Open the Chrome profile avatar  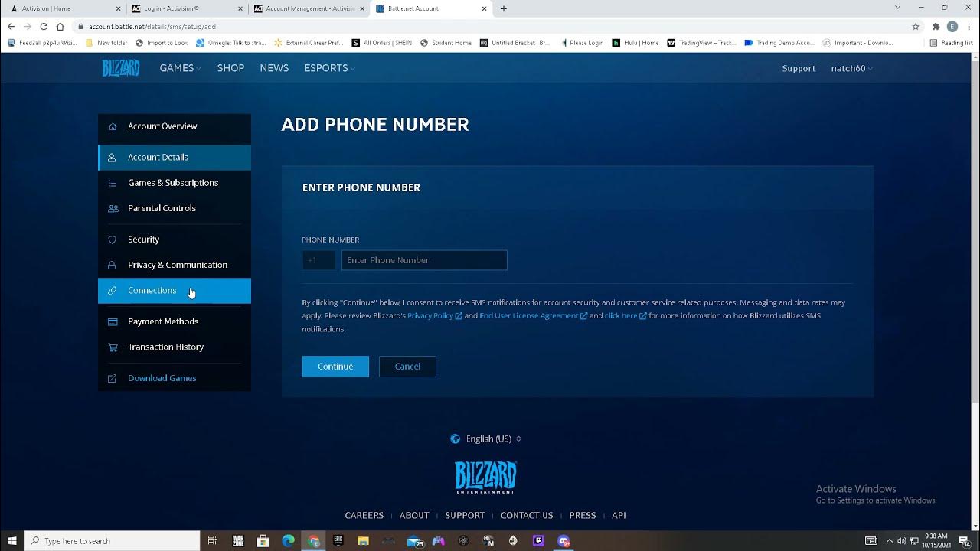pos(952,26)
